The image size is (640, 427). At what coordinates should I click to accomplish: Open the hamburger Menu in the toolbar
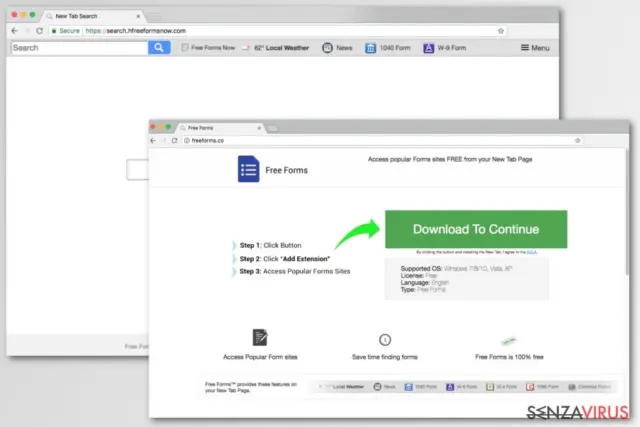(x=535, y=48)
